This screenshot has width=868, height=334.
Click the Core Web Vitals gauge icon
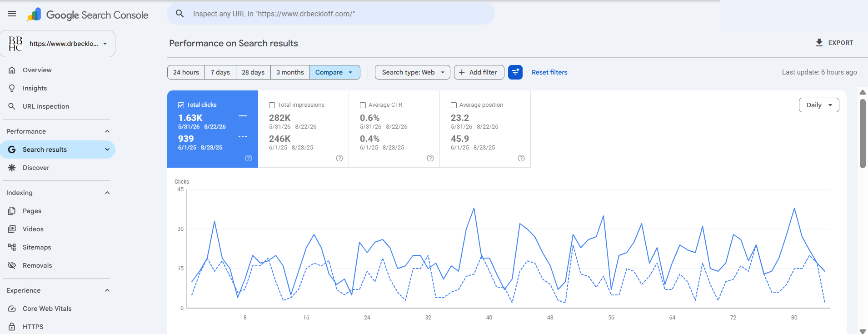point(12,309)
